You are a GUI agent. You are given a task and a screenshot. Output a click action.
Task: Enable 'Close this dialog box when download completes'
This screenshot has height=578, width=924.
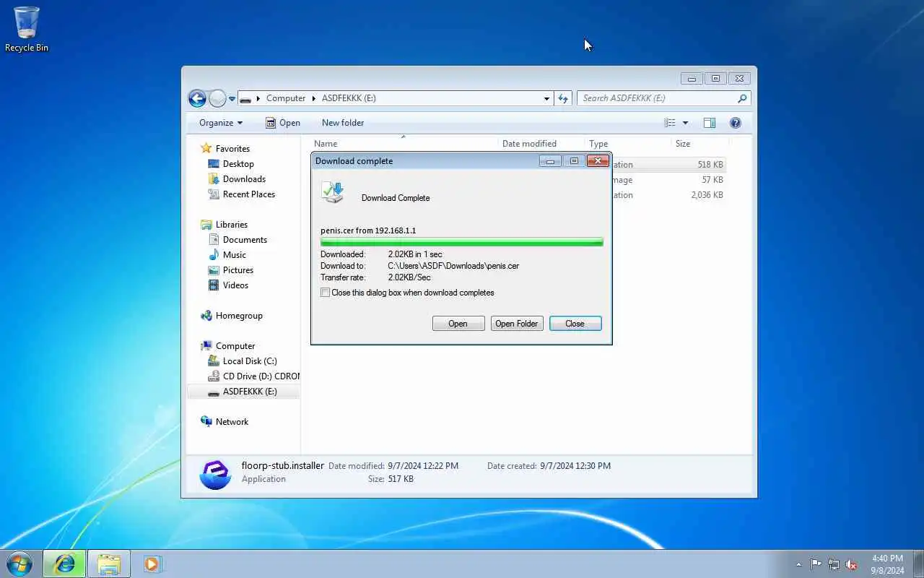click(326, 293)
